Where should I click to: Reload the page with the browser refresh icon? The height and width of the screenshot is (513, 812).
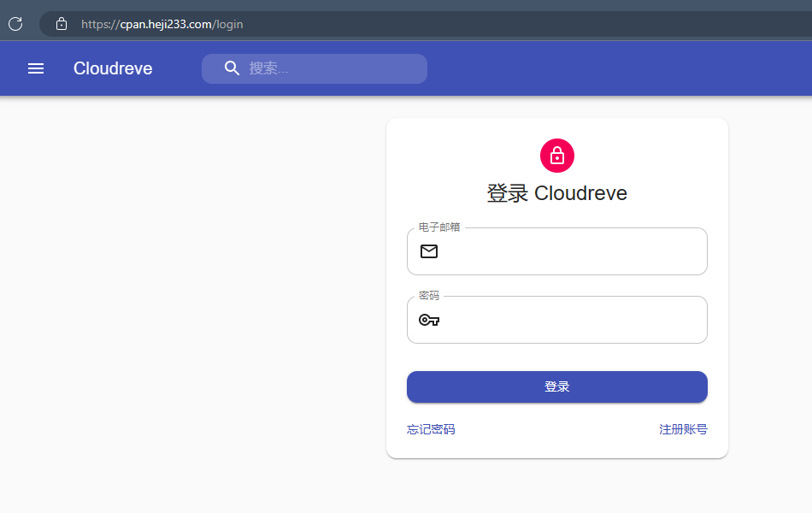(x=15, y=24)
